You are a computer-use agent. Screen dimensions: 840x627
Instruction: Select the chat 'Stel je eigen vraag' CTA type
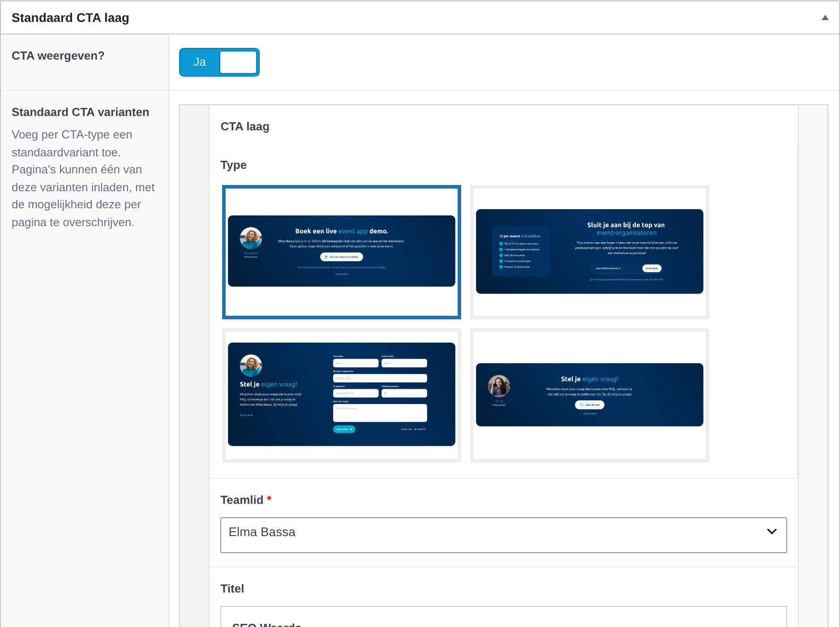590,395
